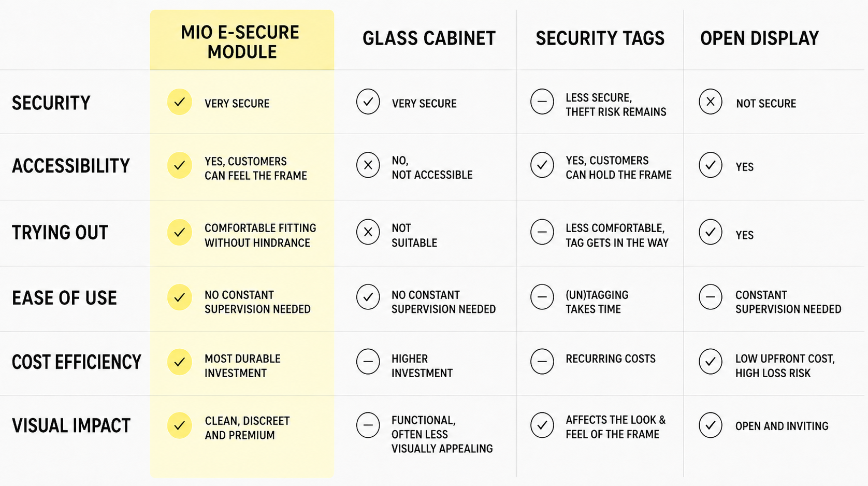The height and width of the screenshot is (486, 868).
Task: Click the minus icon beside Functional, Often Less Visually Appealing
Action: [368, 425]
